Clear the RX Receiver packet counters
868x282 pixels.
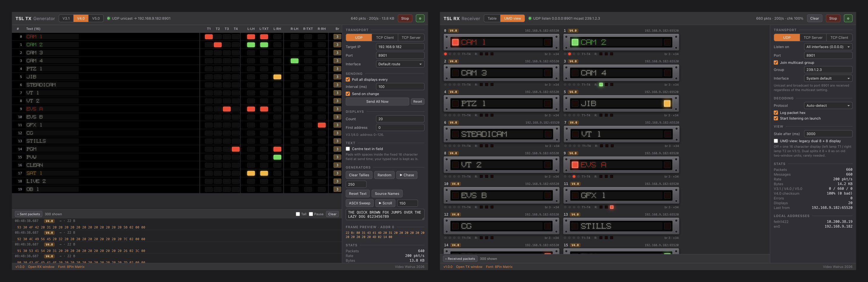pyautogui.click(x=814, y=18)
